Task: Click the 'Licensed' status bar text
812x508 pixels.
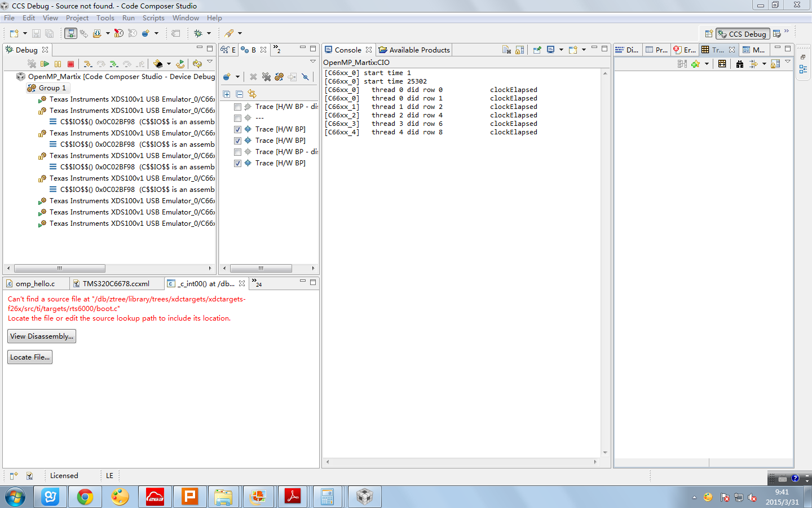Action: 64,476
